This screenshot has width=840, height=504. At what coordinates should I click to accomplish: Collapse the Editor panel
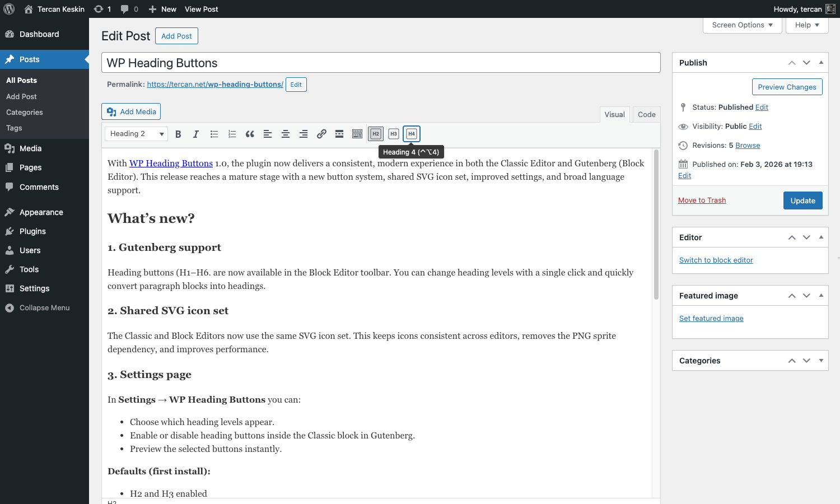point(821,237)
